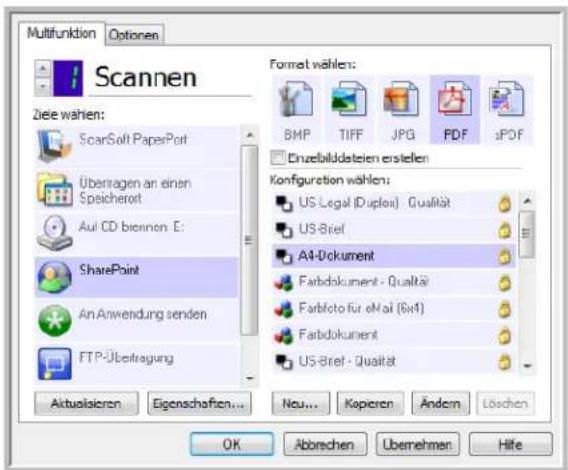Create new configuration with Neu...
The width and height of the screenshot is (568, 470).
coord(300,403)
